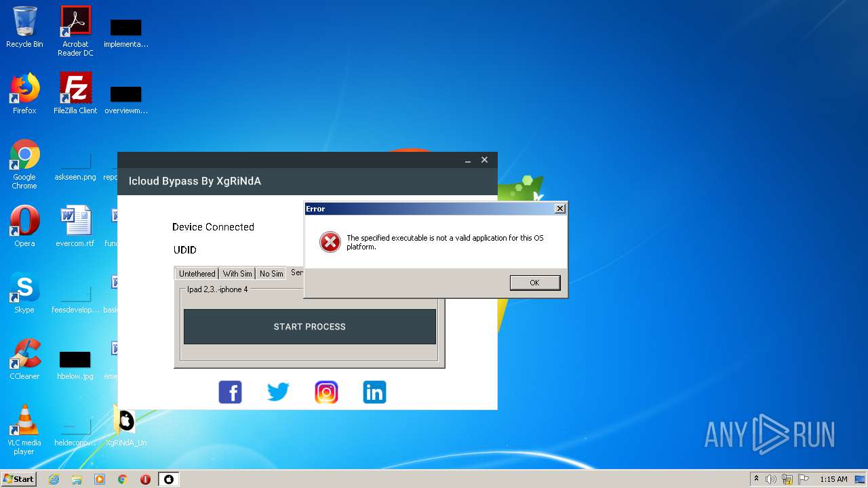
Task: Select the Acrobat Reader DC shortcut
Action: tap(75, 32)
